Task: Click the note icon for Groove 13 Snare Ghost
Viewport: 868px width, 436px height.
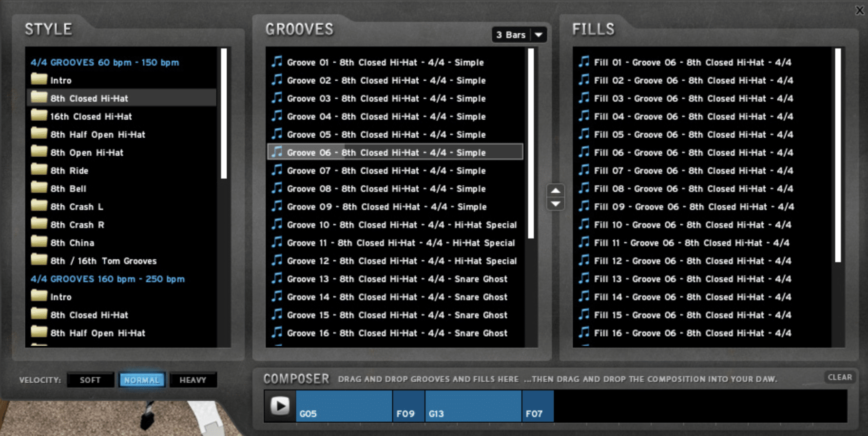Action: tap(277, 278)
